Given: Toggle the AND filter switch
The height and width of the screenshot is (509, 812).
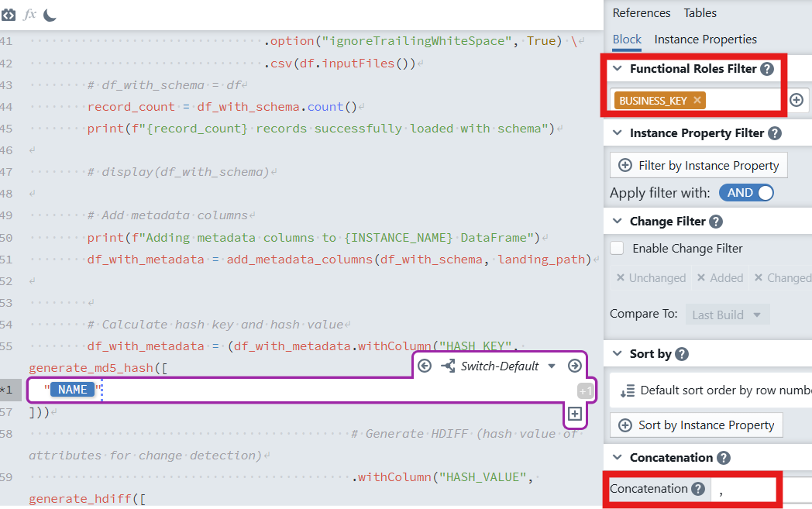Looking at the screenshot, I should (746, 193).
